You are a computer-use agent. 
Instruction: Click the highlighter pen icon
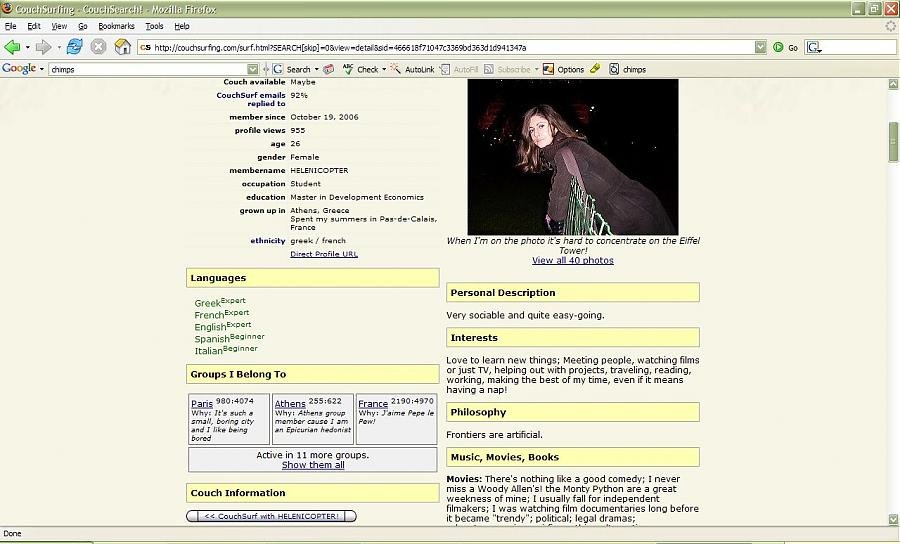coord(595,68)
